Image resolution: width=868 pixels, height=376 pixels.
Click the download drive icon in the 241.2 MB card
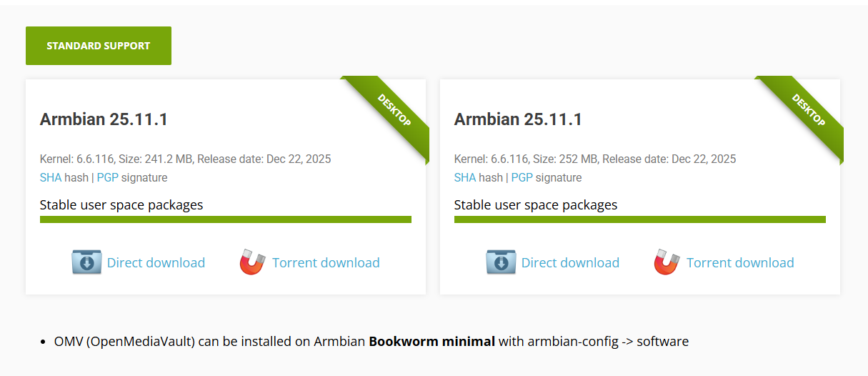click(x=86, y=262)
